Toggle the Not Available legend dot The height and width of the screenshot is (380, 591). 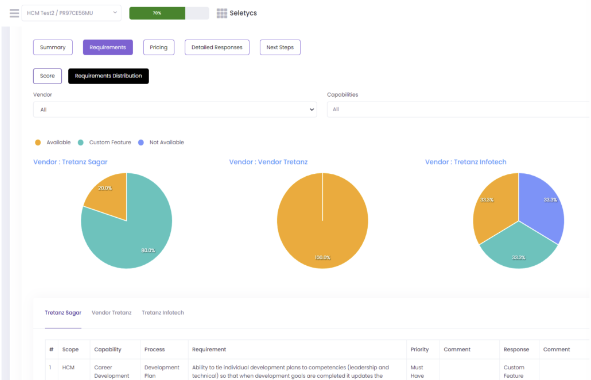coord(141,142)
